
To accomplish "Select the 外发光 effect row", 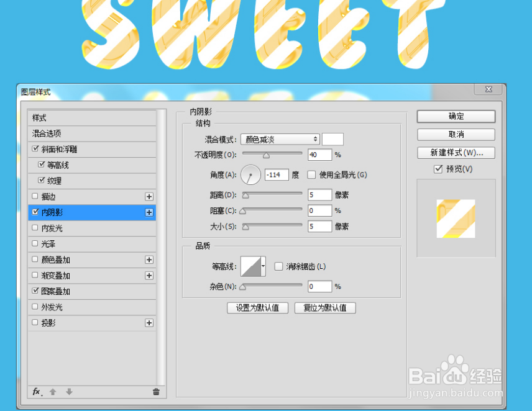I will 92,307.
